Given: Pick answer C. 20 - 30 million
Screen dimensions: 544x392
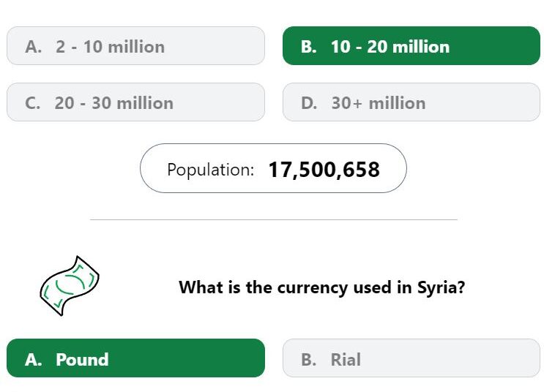Looking at the screenshot, I should pyautogui.click(x=135, y=102).
